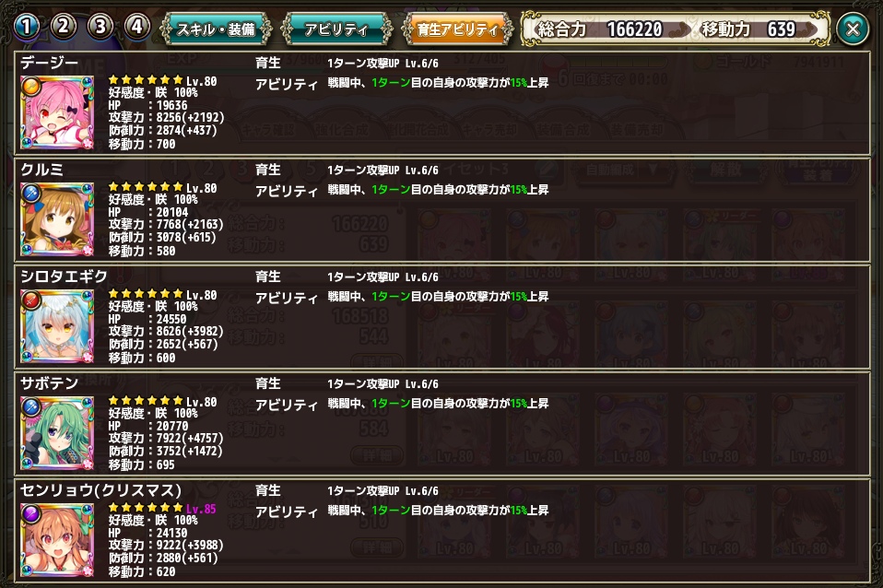Click クルミ character portrait

pyautogui.click(x=57, y=219)
